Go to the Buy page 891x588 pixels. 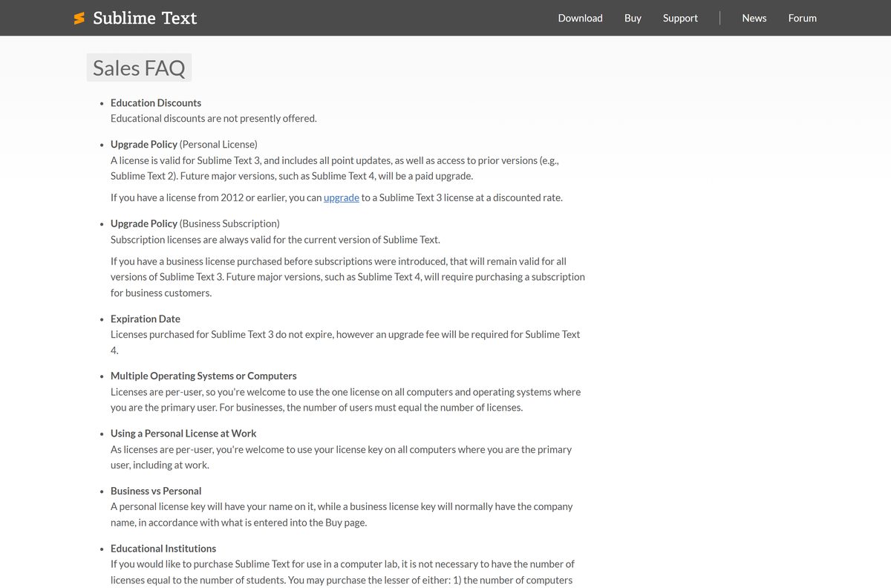(x=633, y=18)
